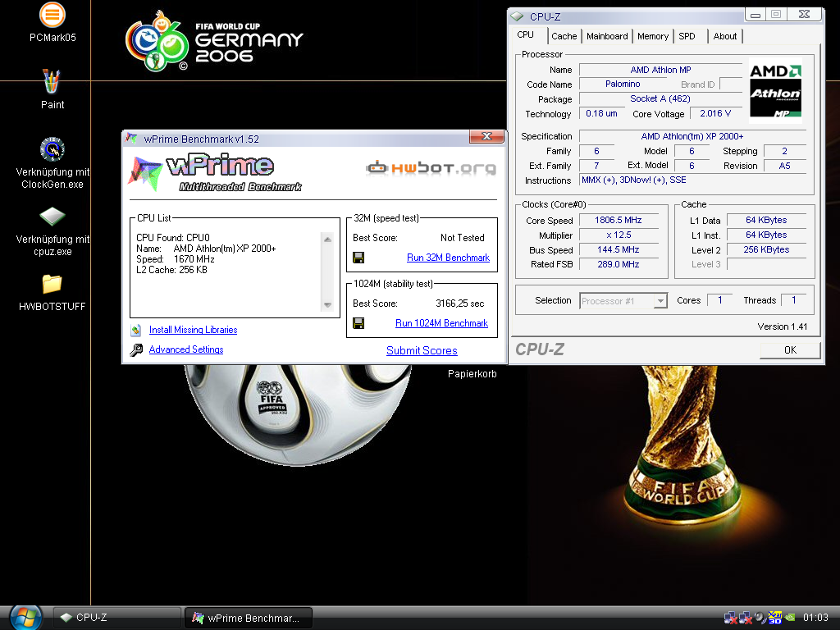The height and width of the screenshot is (630, 840).
Task: Click the wPrime Benchmark taskbar button
Action: (x=249, y=618)
